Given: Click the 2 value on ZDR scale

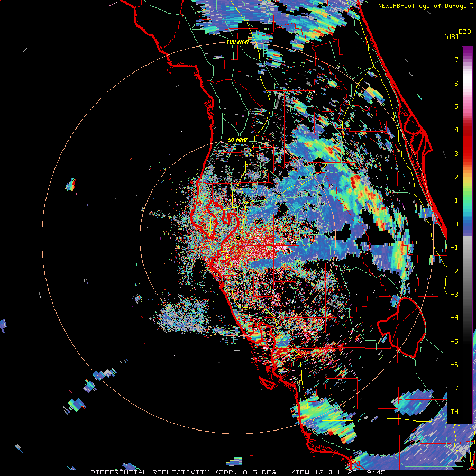Looking at the screenshot, I should pos(456,177).
